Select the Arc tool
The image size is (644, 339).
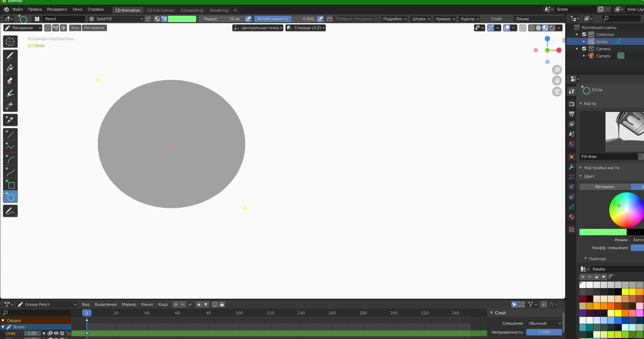(x=10, y=159)
